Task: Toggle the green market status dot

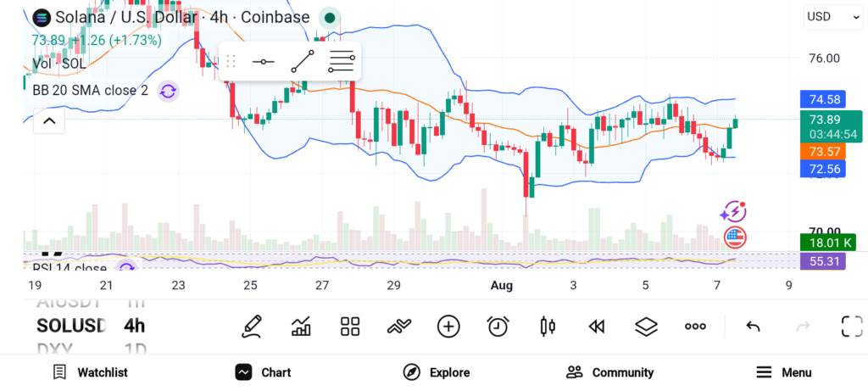Action: click(x=330, y=19)
